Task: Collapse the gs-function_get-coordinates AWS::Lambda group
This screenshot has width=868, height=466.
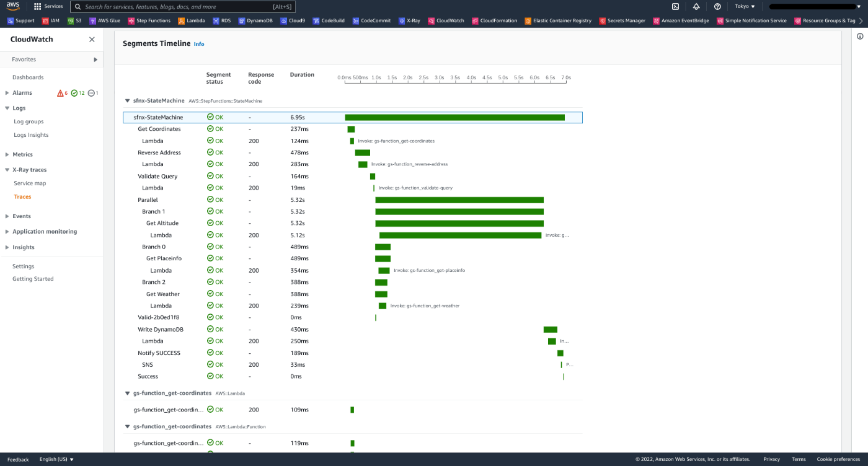Action: 127,393
